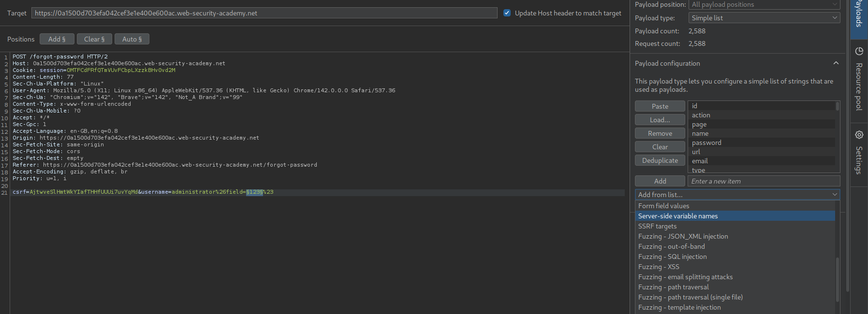Click the Add § position button
Image resolution: width=868 pixels, height=314 pixels.
point(57,39)
